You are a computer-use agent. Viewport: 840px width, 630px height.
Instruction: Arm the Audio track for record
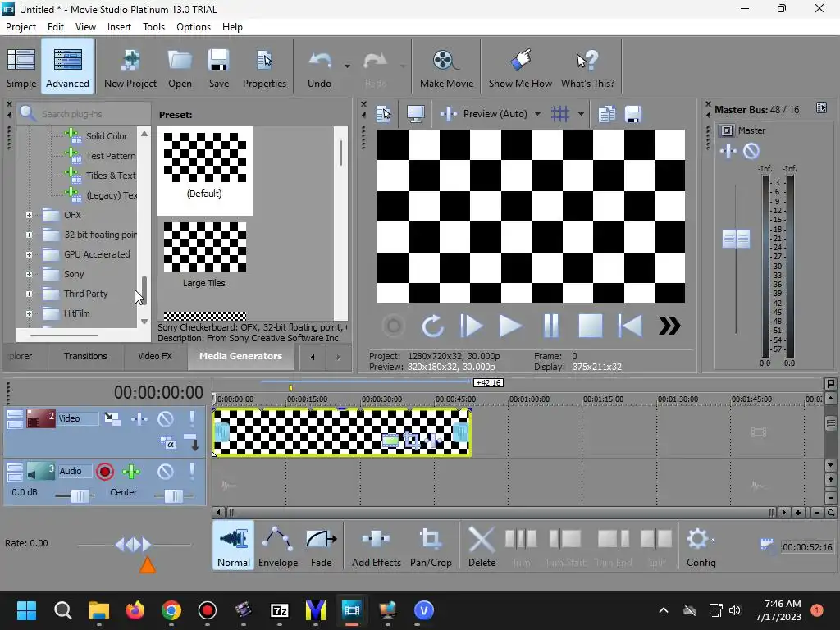[x=105, y=472]
